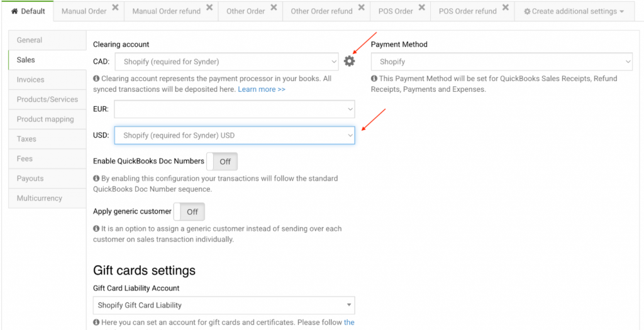Click info icon beside Payment Method description
Viewport: 644px width, 330px height.
tap(374, 79)
